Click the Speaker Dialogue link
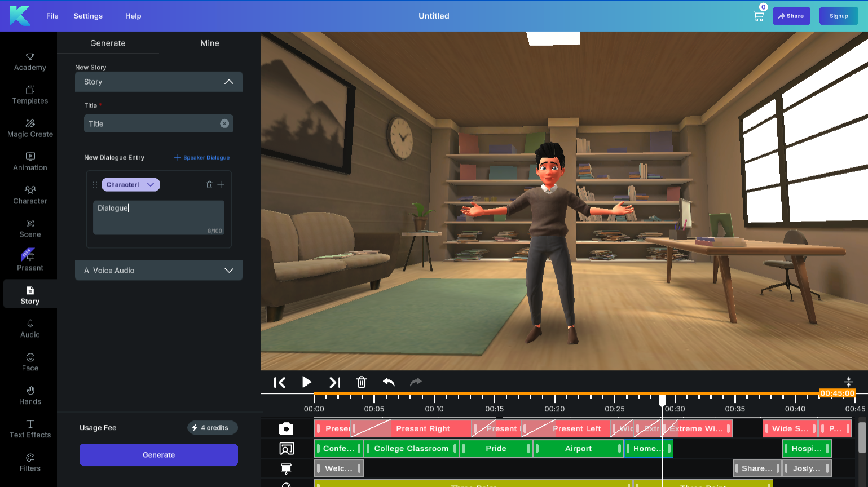Image resolution: width=868 pixels, height=487 pixels. click(202, 158)
